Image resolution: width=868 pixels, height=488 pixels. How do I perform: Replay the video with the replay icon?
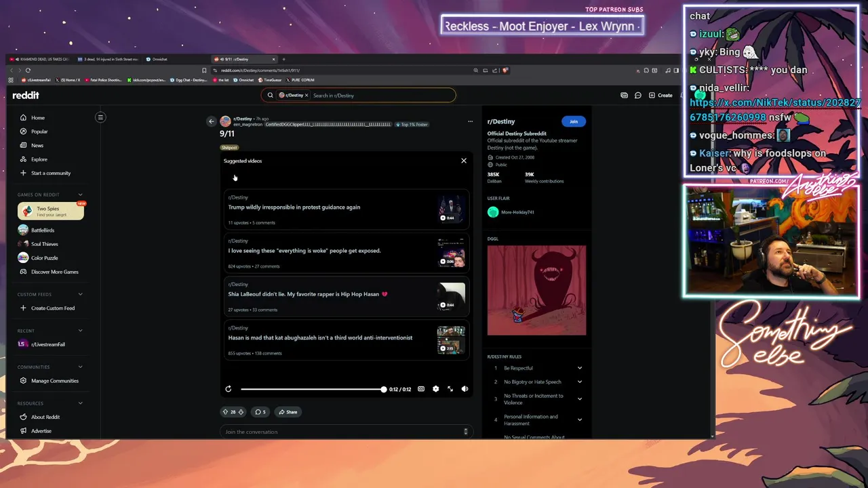point(229,389)
